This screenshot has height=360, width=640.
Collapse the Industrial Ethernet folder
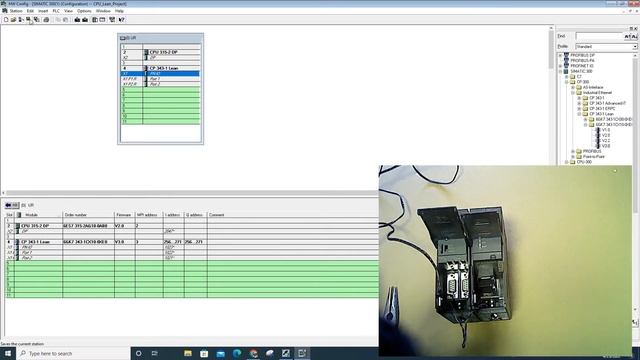coord(573,93)
